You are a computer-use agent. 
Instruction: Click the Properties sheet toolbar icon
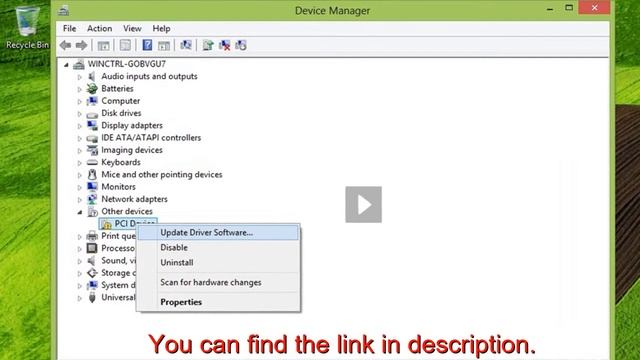point(125,45)
